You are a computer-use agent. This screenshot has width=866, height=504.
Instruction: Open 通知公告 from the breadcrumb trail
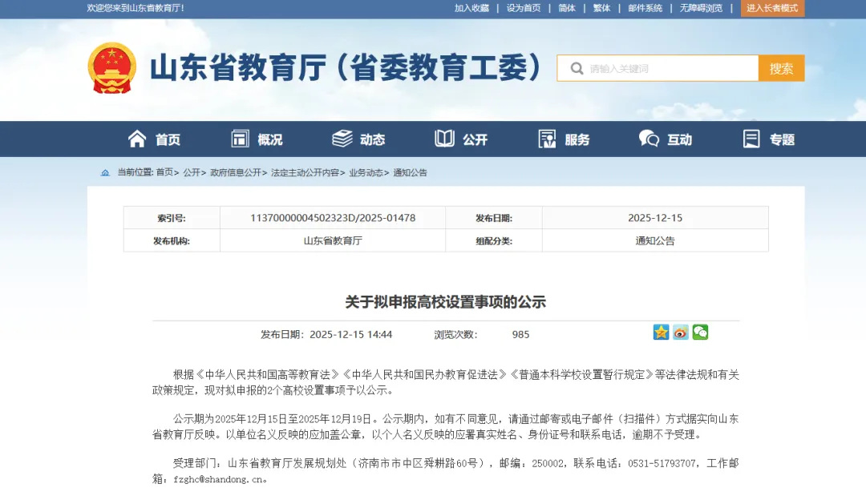(x=409, y=171)
